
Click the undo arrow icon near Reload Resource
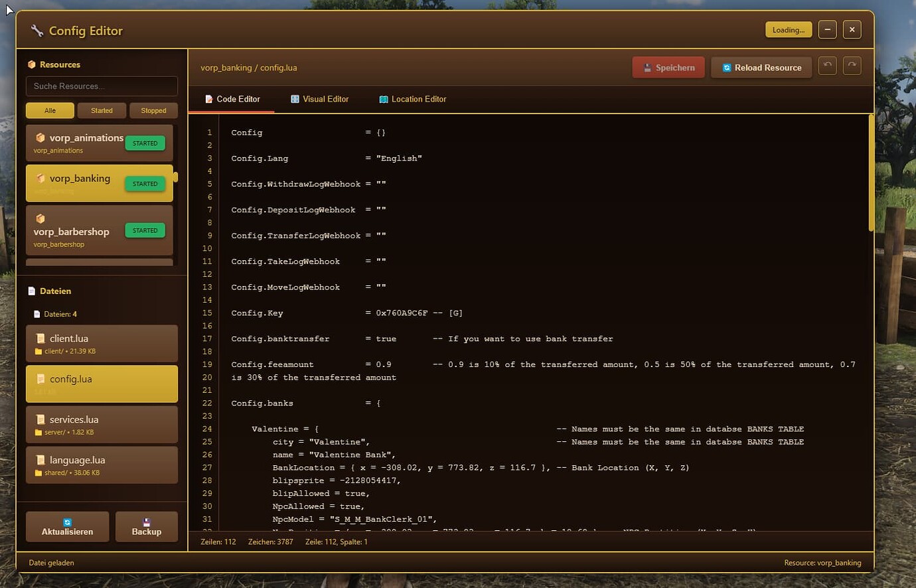[827, 65]
